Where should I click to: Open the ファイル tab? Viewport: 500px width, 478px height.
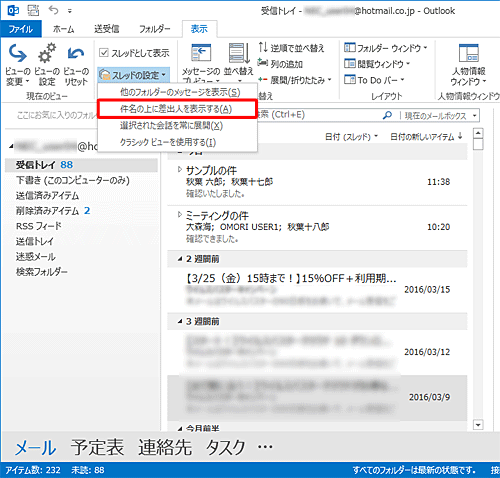click(21, 29)
